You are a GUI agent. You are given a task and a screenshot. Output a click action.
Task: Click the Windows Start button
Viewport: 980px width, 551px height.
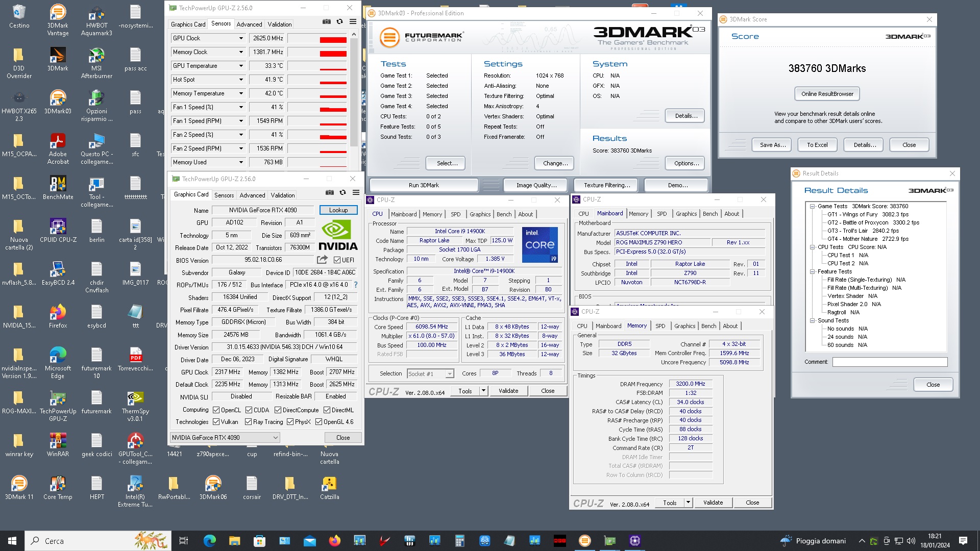(12, 541)
